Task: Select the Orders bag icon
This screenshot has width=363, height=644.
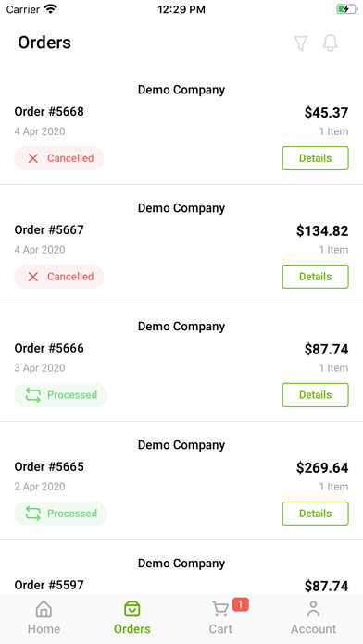Action: (132, 609)
